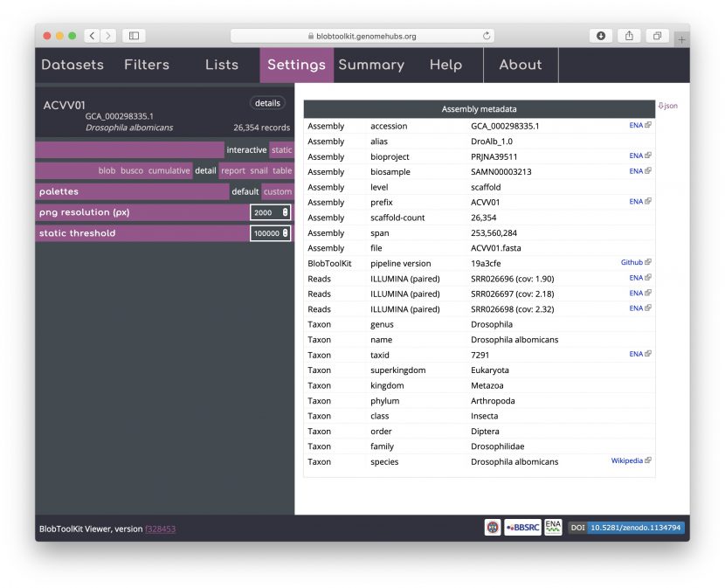Select the custom palettes option

(278, 191)
